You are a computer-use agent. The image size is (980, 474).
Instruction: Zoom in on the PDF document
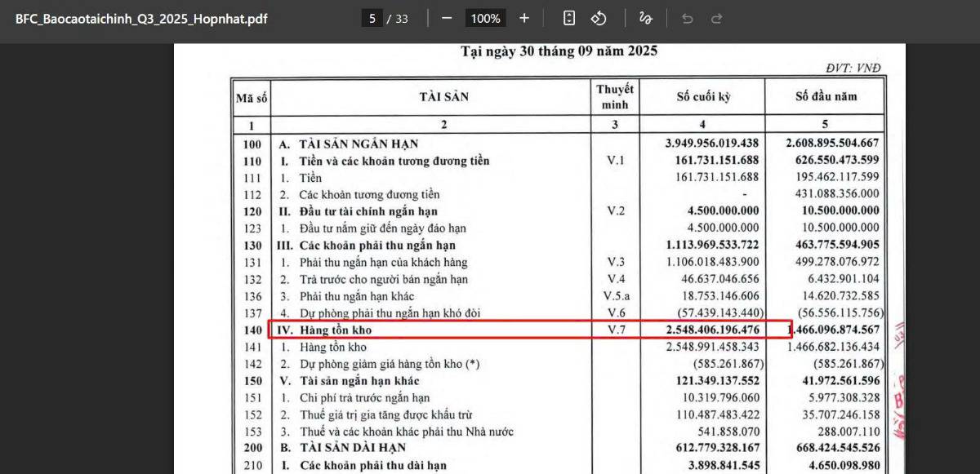pyautogui.click(x=523, y=18)
